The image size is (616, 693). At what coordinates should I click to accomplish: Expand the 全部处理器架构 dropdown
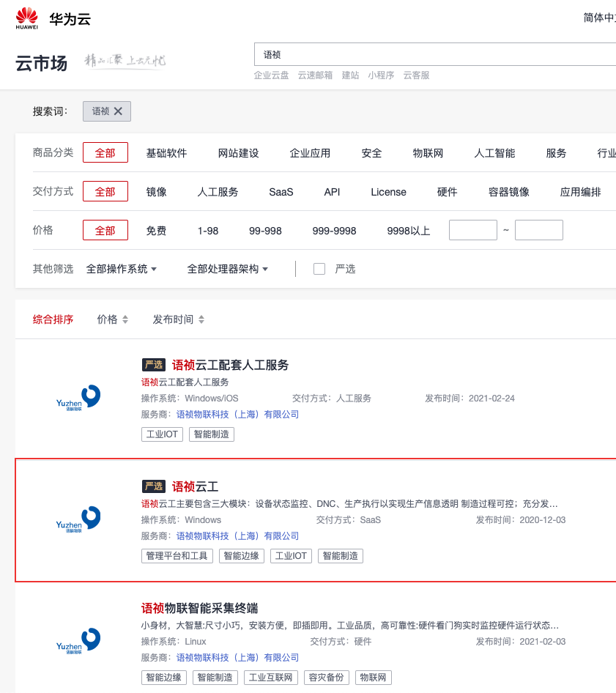coord(228,269)
